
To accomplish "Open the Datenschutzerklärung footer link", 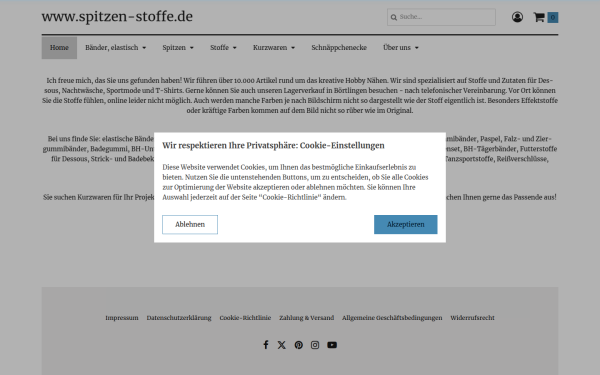I will 179,318.
